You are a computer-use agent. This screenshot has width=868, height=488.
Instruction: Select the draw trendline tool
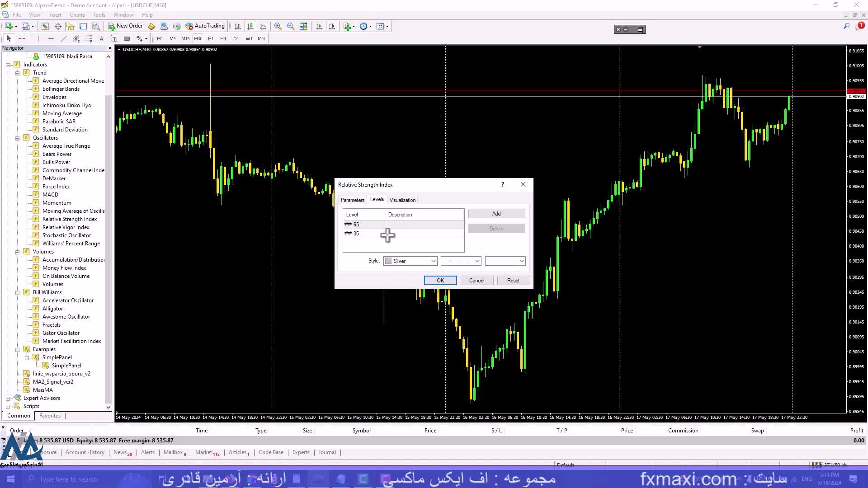click(x=63, y=38)
